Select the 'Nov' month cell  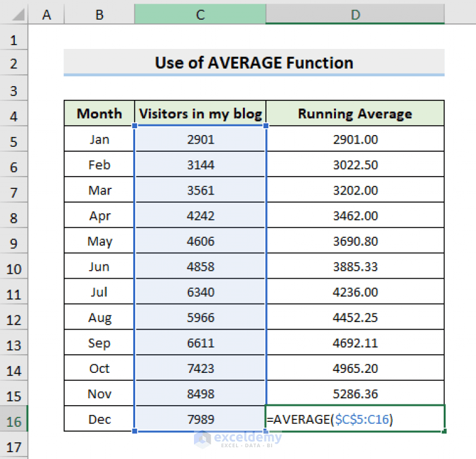pyautogui.click(x=99, y=393)
